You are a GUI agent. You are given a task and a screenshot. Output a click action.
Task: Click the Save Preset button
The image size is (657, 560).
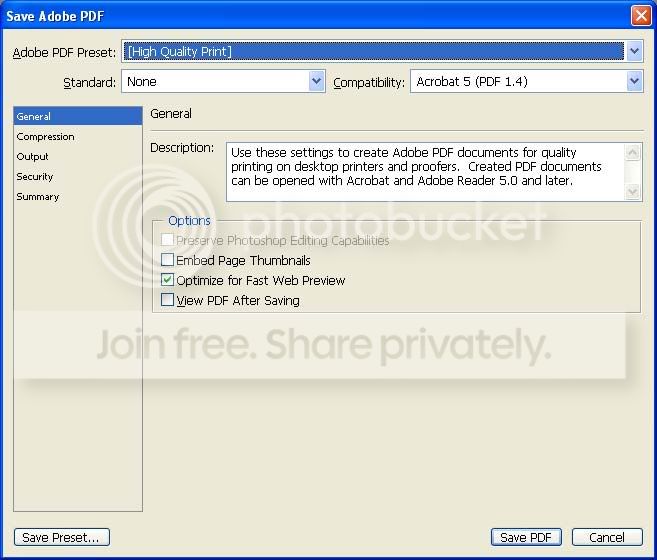(x=62, y=537)
